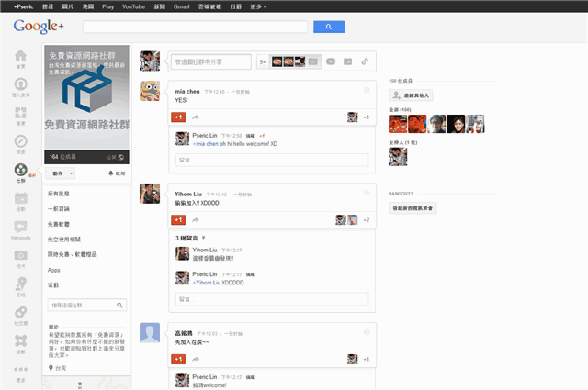This screenshot has width=588, height=390.
Task: Open the three-dot More icon in sidebar
Action: click(x=20, y=370)
